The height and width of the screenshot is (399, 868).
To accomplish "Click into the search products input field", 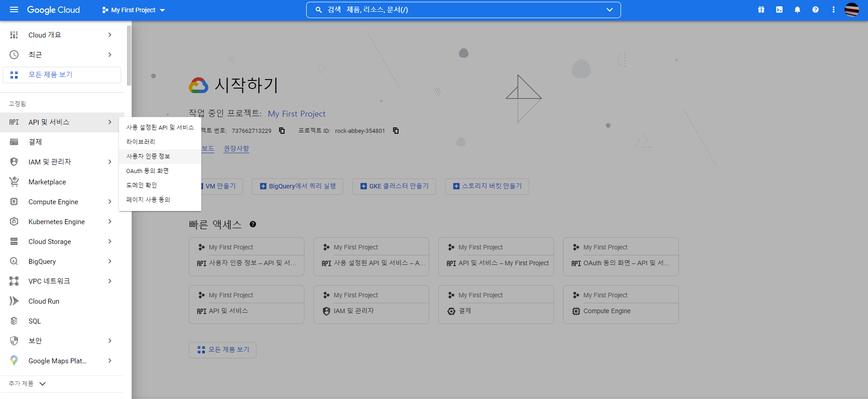I will tap(464, 9).
